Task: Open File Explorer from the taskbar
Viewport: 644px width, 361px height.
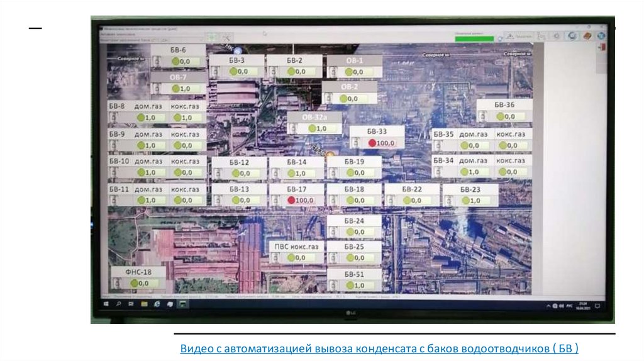Action: pyautogui.click(x=144, y=304)
